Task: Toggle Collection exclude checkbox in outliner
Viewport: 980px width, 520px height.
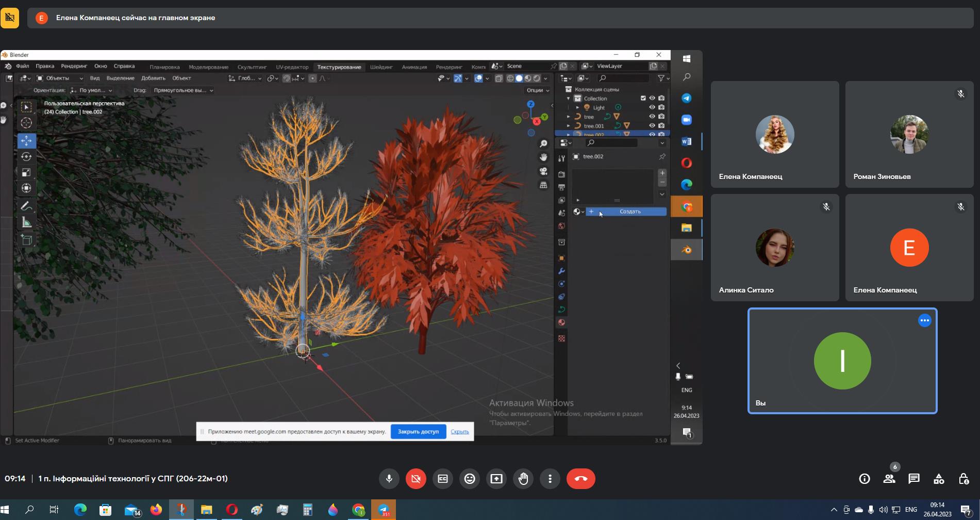Action: (643, 98)
